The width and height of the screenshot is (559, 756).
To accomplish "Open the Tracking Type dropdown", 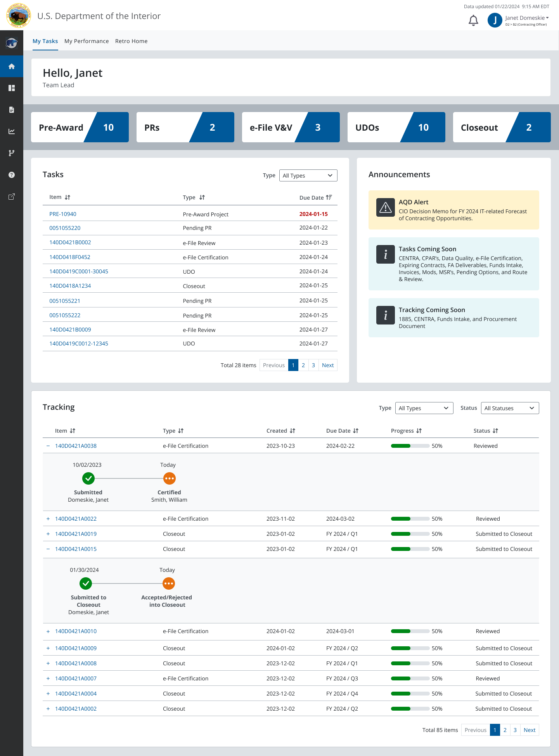I will 424,408.
